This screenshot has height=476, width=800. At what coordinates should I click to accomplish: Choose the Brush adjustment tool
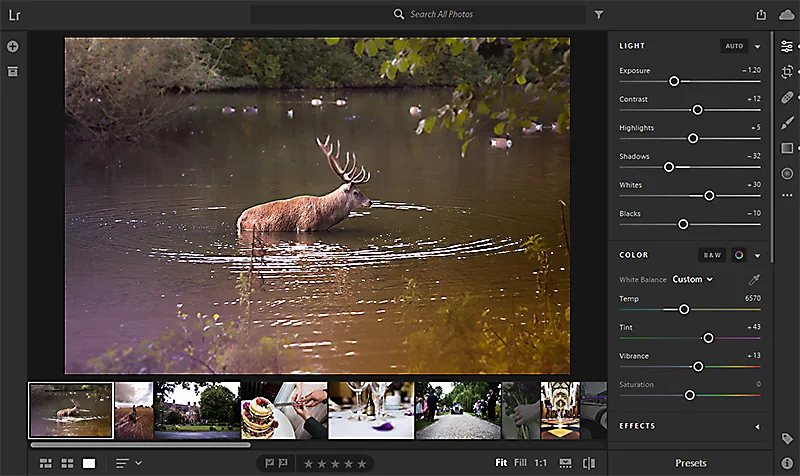[x=787, y=123]
